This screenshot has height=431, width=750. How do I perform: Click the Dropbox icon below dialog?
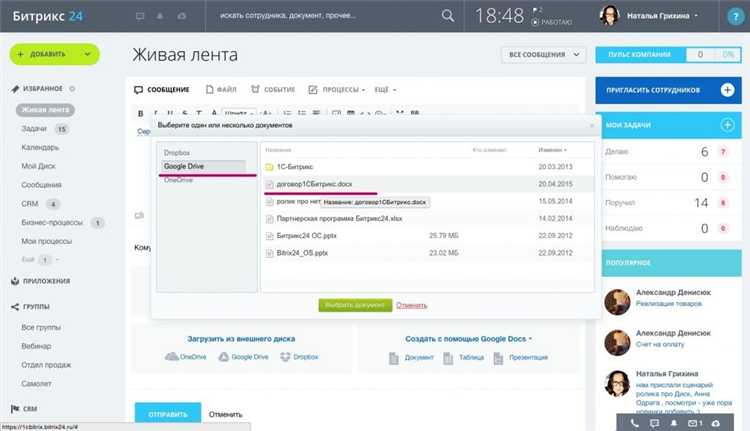pyautogui.click(x=285, y=357)
